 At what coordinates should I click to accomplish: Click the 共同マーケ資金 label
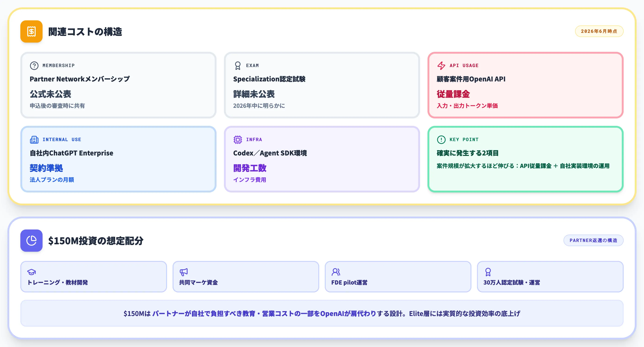coord(198,282)
